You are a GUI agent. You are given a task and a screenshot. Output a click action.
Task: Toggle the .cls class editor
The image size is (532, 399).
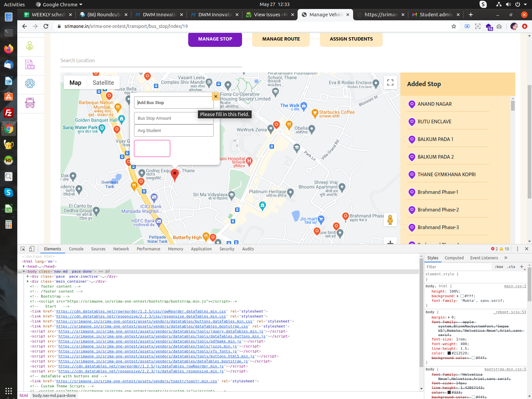click(x=511, y=267)
